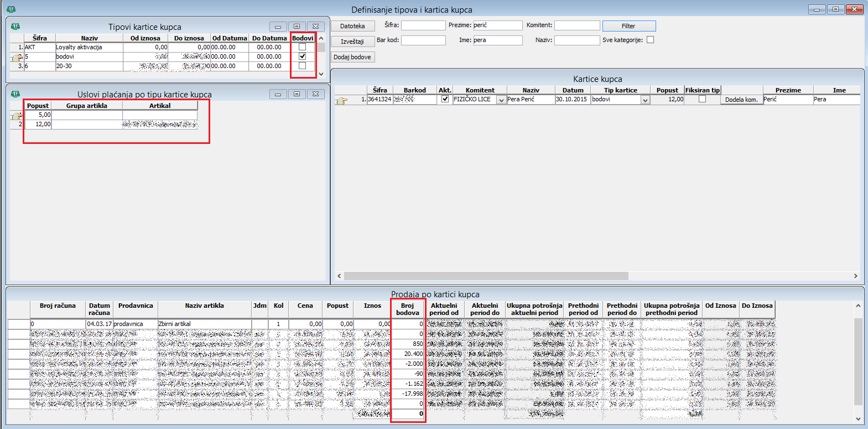Viewport: 868px width, 429px height.
Task: Uncheck the Akt. checkbox in Kartice kupca
Action: [445, 99]
